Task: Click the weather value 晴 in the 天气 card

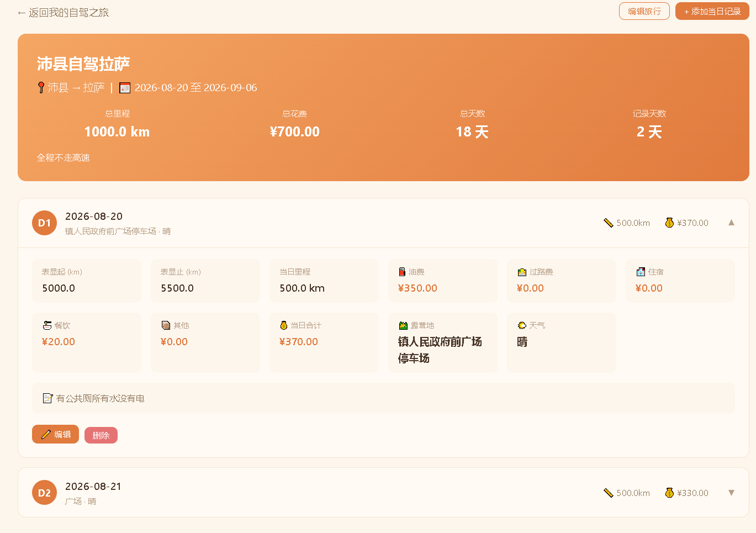Action: coord(522,342)
